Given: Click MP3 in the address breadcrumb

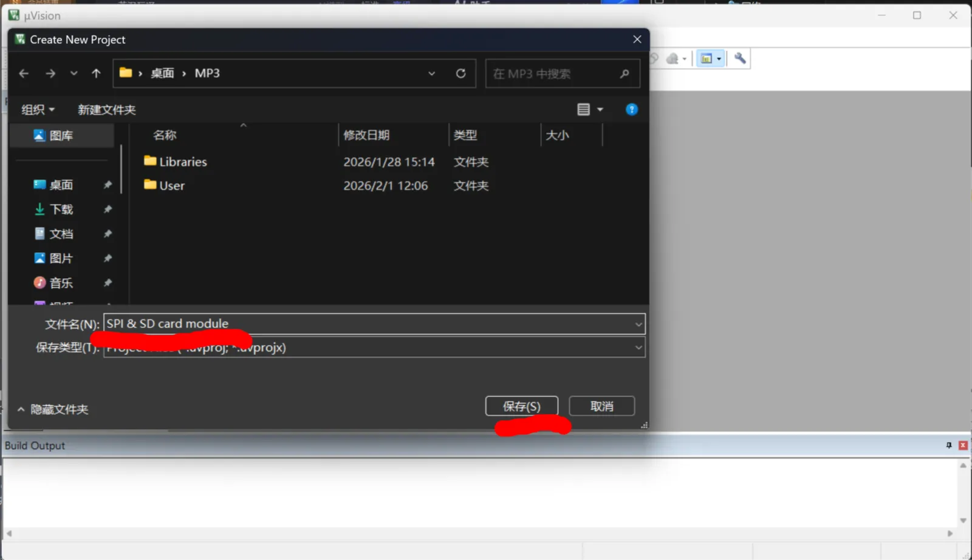Looking at the screenshot, I should point(207,73).
